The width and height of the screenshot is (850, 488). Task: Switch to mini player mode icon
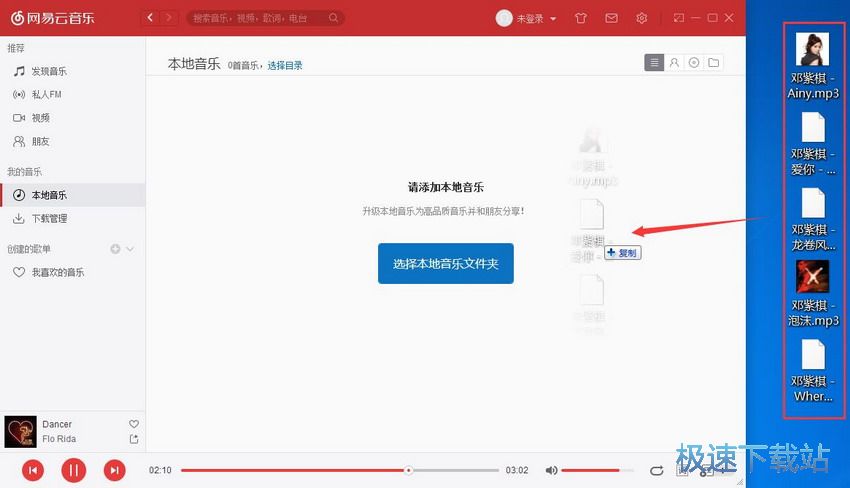click(679, 18)
